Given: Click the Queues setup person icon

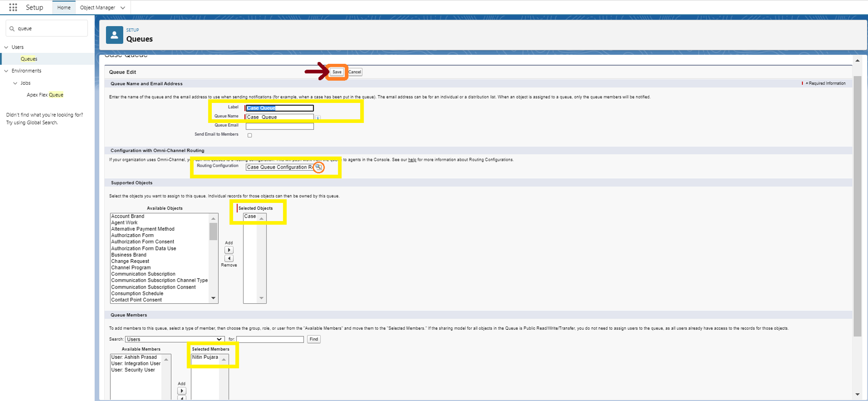Looking at the screenshot, I should click(x=115, y=35).
